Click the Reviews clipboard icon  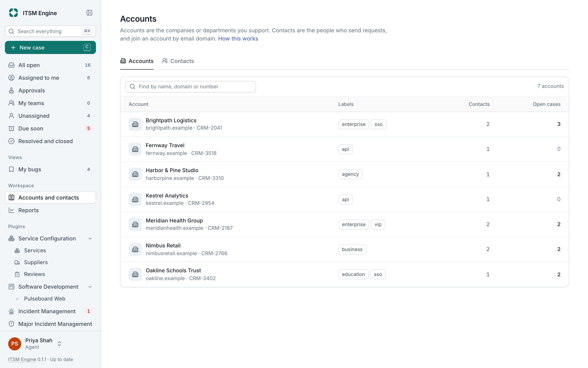17,274
